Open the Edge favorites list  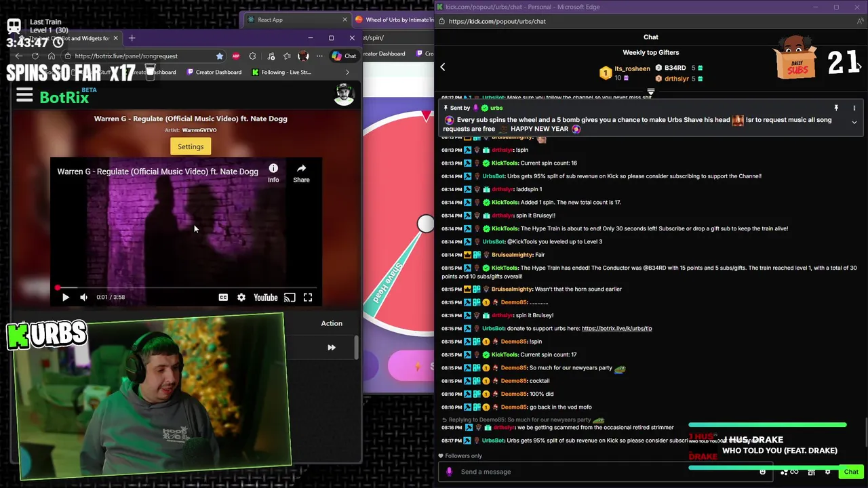(287, 56)
